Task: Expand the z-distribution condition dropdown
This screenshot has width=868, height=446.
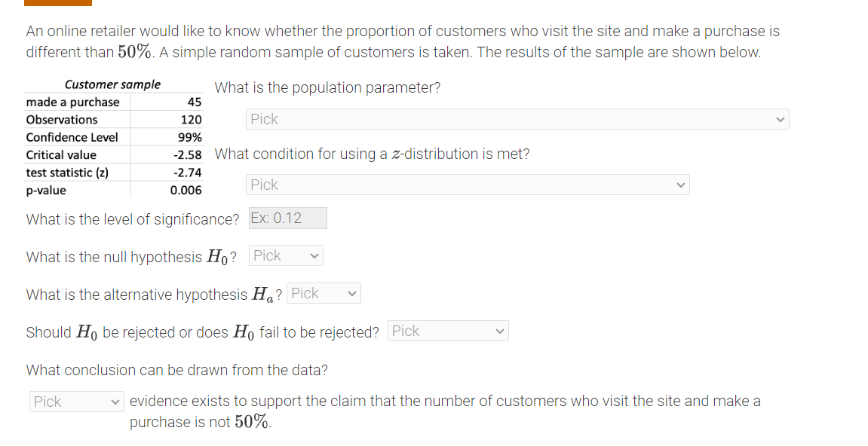Action: pyautogui.click(x=468, y=185)
